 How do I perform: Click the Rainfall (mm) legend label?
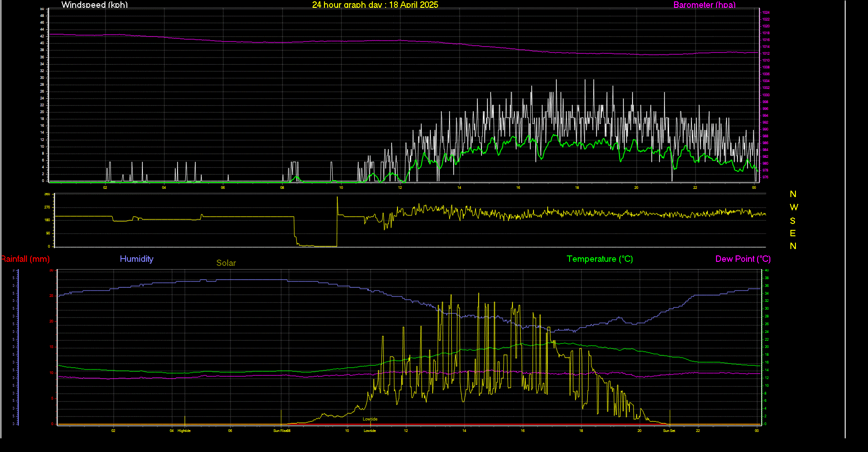click(25, 259)
